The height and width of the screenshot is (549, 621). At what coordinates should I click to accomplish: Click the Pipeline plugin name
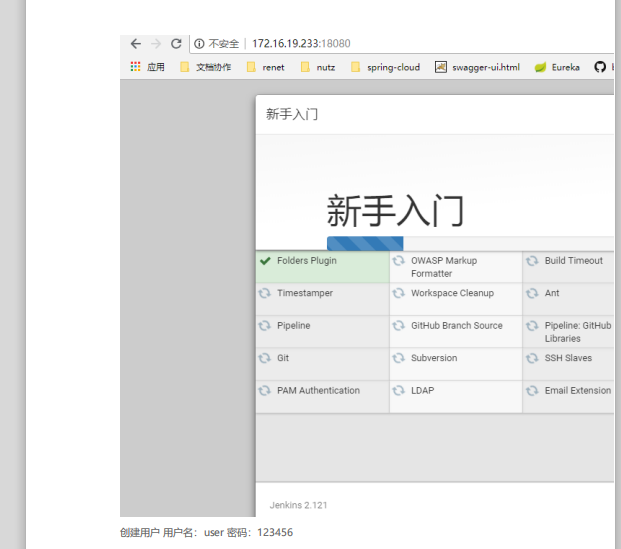click(x=293, y=326)
